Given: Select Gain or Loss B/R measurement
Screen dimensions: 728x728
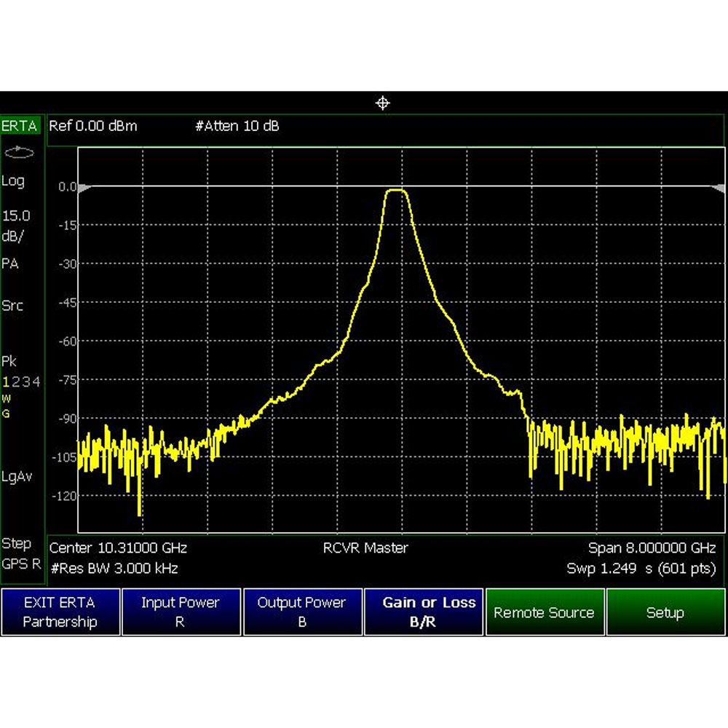Looking at the screenshot, I should [x=424, y=612].
